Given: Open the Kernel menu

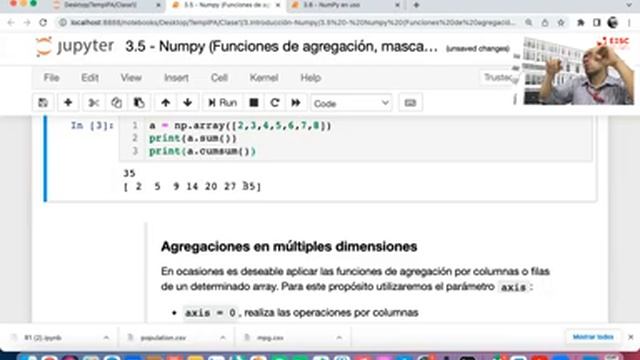Looking at the screenshot, I should 264,78.
